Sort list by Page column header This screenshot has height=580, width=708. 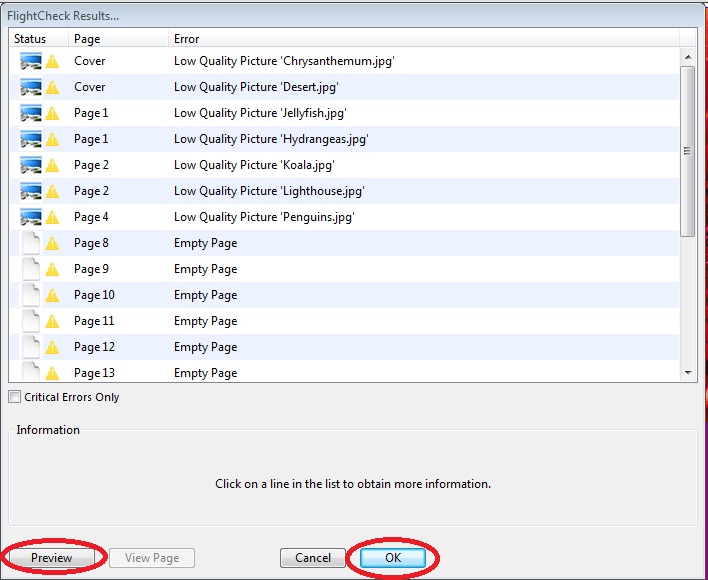(x=86, y=39)
